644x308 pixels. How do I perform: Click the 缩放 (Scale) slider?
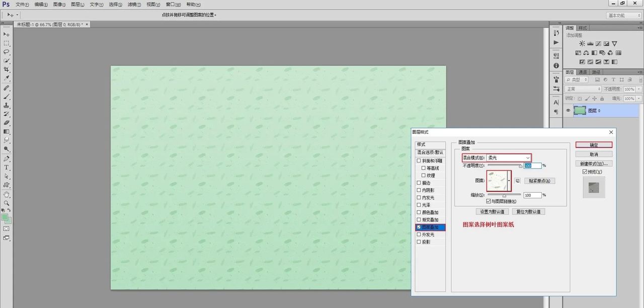[x=504, y=195]
